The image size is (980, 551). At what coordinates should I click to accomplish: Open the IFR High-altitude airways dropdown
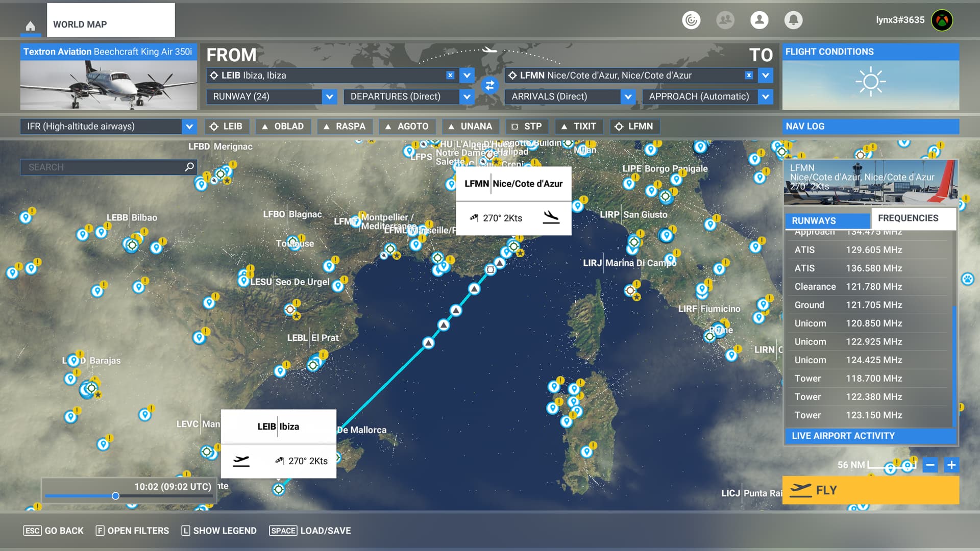[189, 127]
